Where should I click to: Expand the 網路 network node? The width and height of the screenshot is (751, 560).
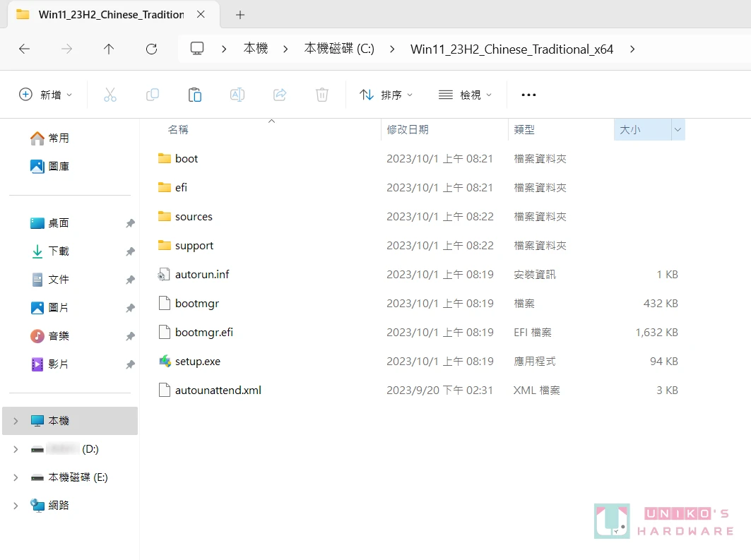16,506
